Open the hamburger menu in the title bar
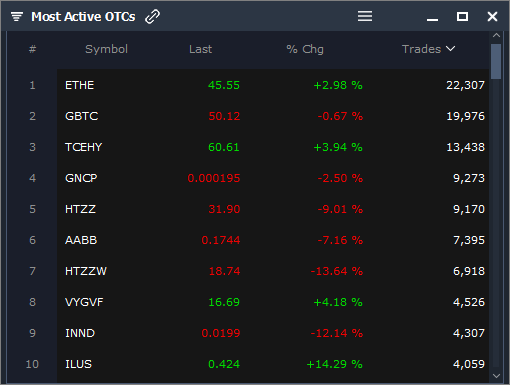Image resolution: width=510 pixels, height=385 pixels. [x=365, y=16]
